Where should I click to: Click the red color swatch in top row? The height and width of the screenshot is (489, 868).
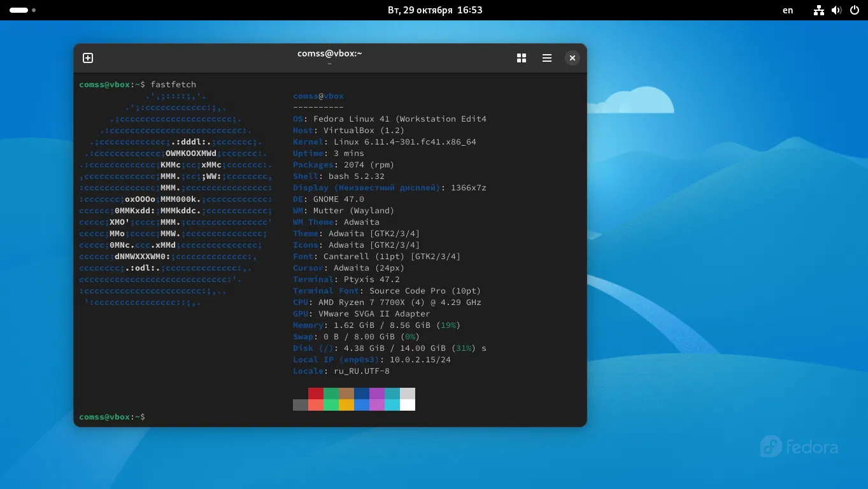316,393
